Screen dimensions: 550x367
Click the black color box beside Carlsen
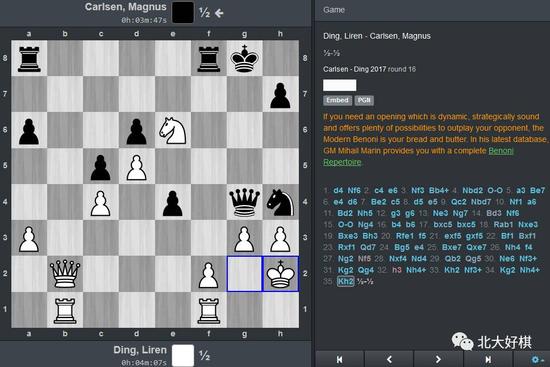click(x=182, y=13)
